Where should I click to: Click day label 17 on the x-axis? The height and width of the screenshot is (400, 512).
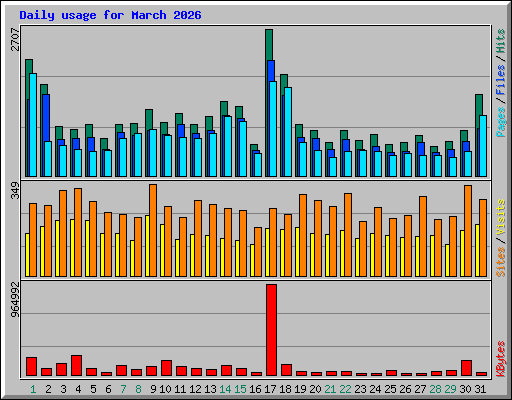pyautogui.click(x=270, y=389)
